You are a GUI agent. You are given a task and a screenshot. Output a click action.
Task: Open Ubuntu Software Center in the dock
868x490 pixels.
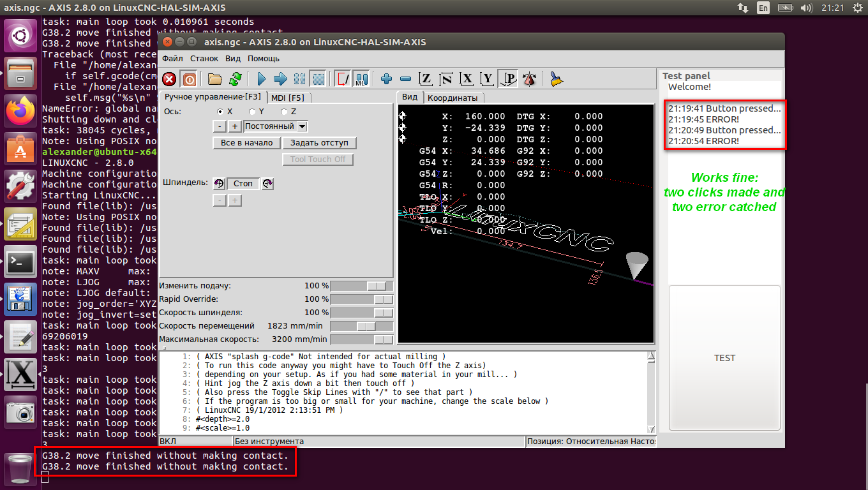(x=20, y=149)
